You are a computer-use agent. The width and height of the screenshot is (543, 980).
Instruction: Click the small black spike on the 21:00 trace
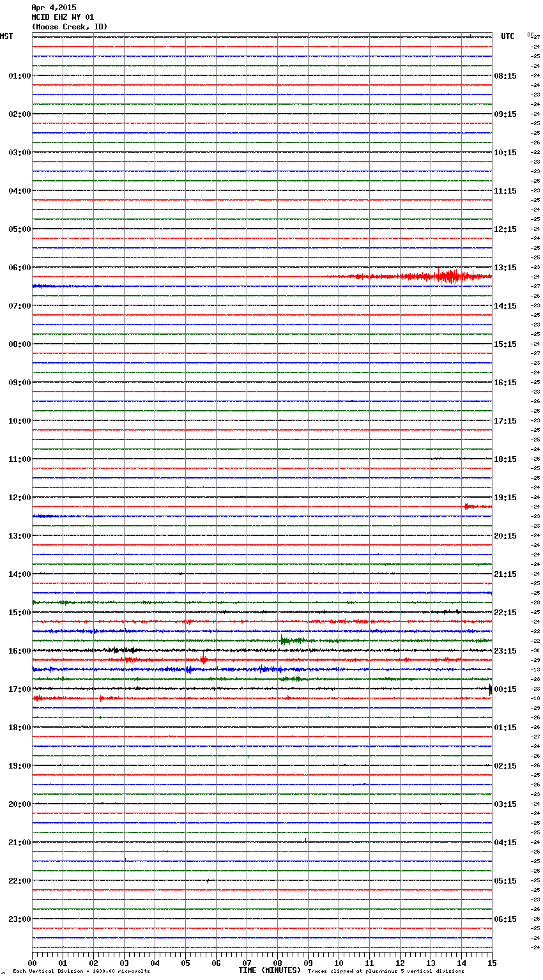tap(306, 841)
